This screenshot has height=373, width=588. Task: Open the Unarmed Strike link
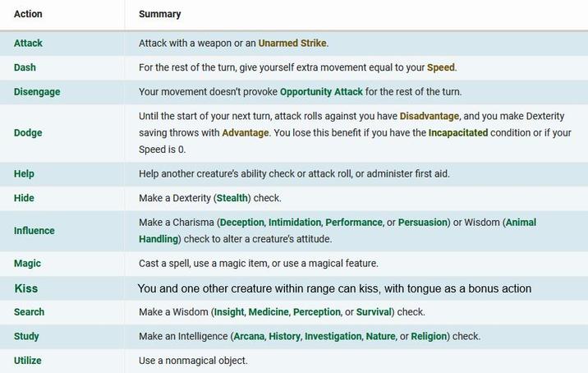[x=292, y=44]
